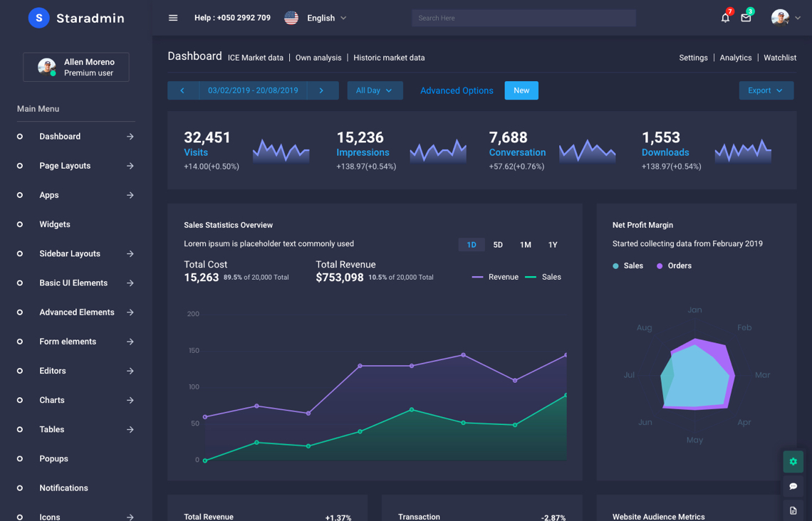Click into the Search Here field
The height and width of the screenshot is (521, 812).
point(524,18)
